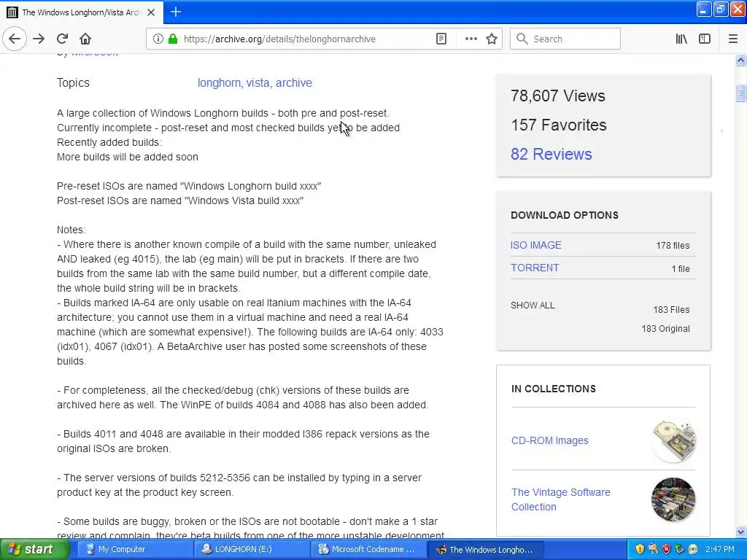Go forward one page
The image size is (747, 560).
click(x=39, y=39)
